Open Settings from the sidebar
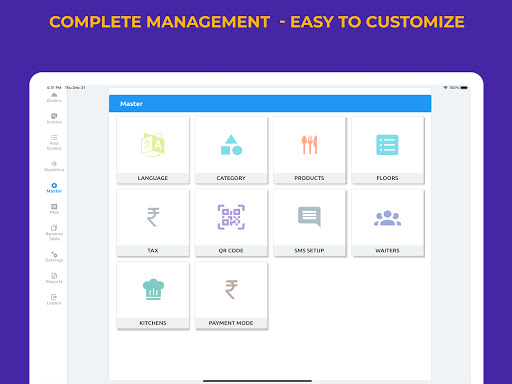512x384 pixels. (x=54, y=257)
